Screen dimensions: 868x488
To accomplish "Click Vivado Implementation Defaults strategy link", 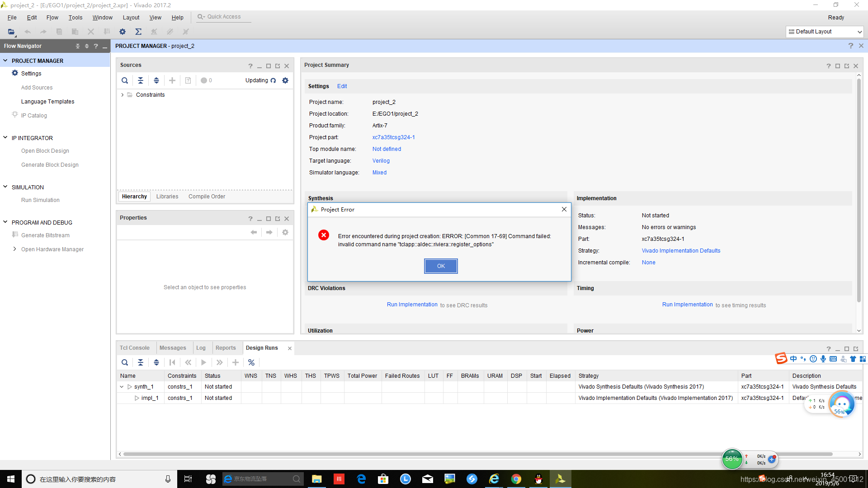I will click(681, 251).
